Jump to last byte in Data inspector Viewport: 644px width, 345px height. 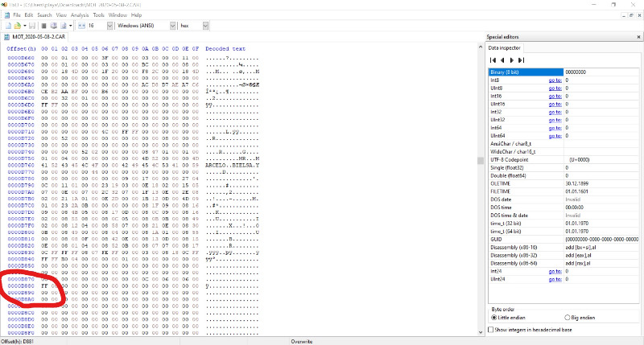[x=522, y=60]
